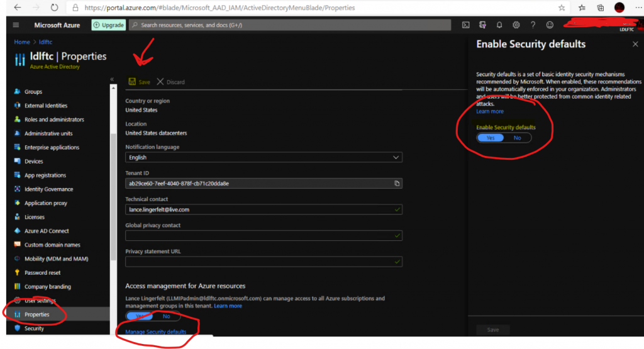Set Access management toggle to No
644x349 pixels.
click(x=166, y=316)
